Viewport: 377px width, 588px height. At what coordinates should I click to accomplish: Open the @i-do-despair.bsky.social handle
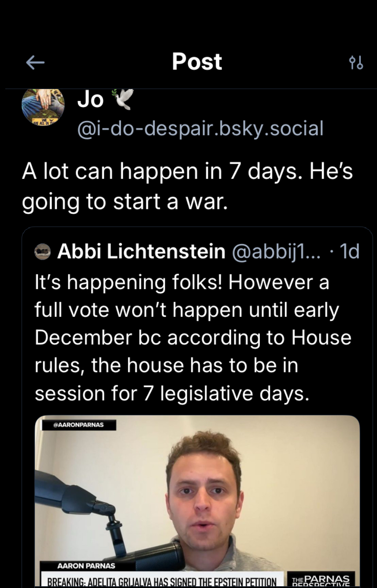tap(200, 128)
